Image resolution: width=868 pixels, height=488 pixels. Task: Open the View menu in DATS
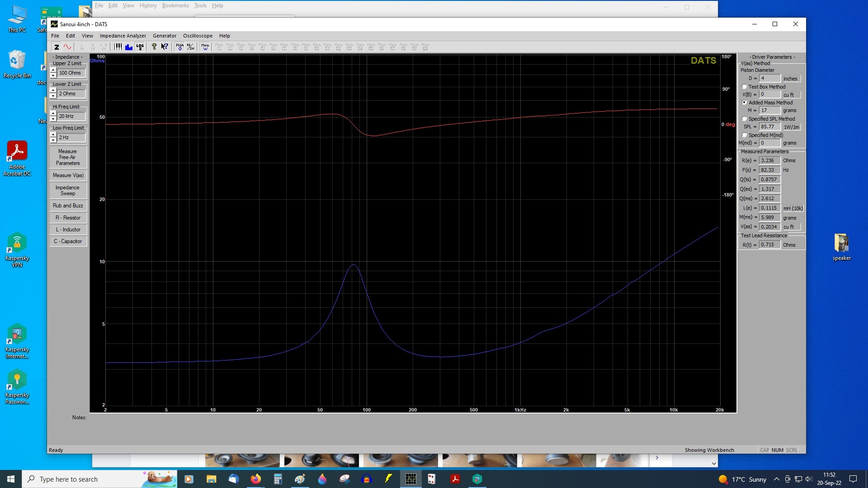click(x=87, y=36)
